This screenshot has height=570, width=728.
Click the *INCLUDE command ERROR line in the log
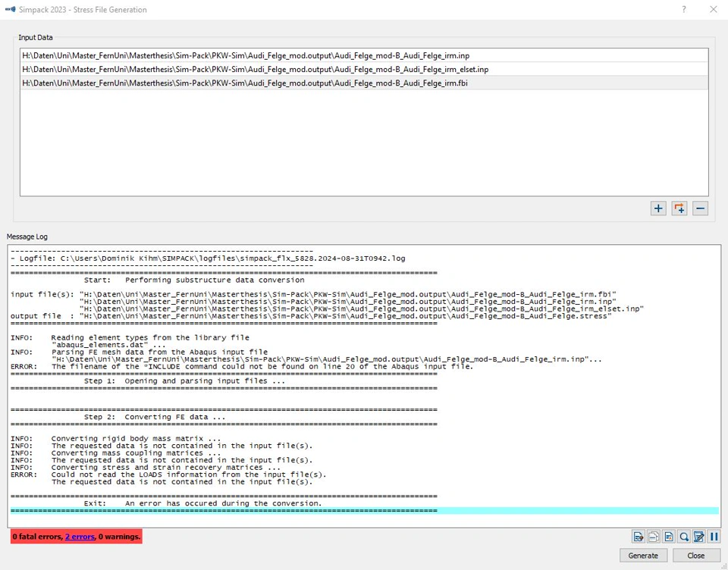pos(242,367)
